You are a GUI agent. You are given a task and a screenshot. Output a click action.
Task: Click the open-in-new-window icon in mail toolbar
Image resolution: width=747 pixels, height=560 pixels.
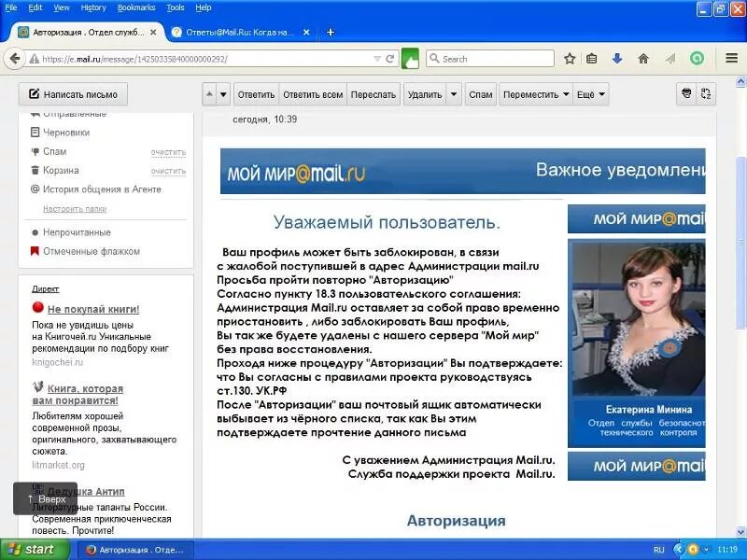(x=706, y=94)
